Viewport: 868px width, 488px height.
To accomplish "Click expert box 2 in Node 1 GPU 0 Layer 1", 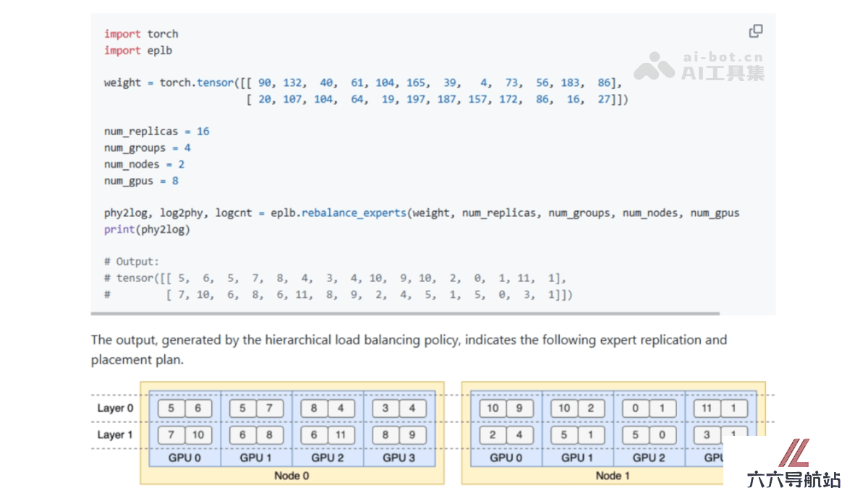I will pyautogui.click(x=493, y=435).
